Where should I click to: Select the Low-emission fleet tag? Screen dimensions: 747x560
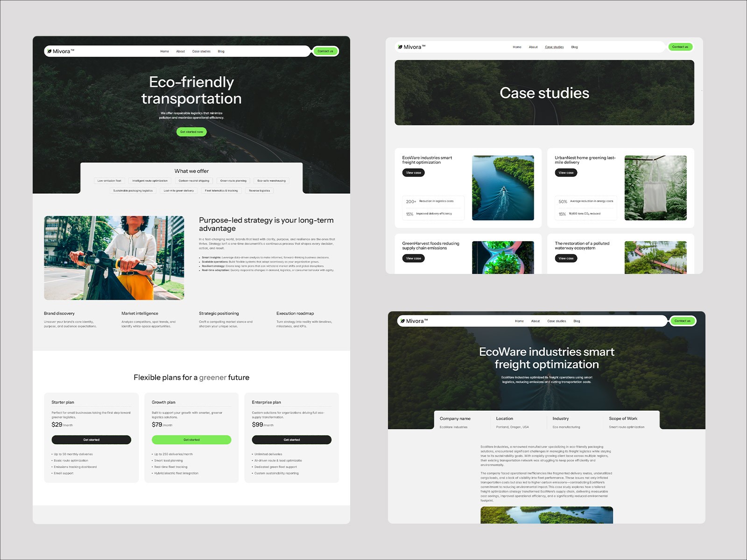(109, 181)
